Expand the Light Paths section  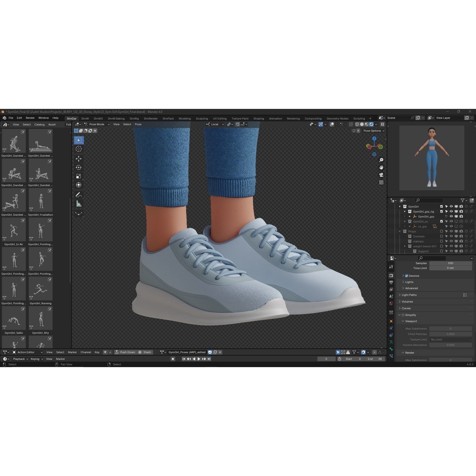tap(409, 295)
